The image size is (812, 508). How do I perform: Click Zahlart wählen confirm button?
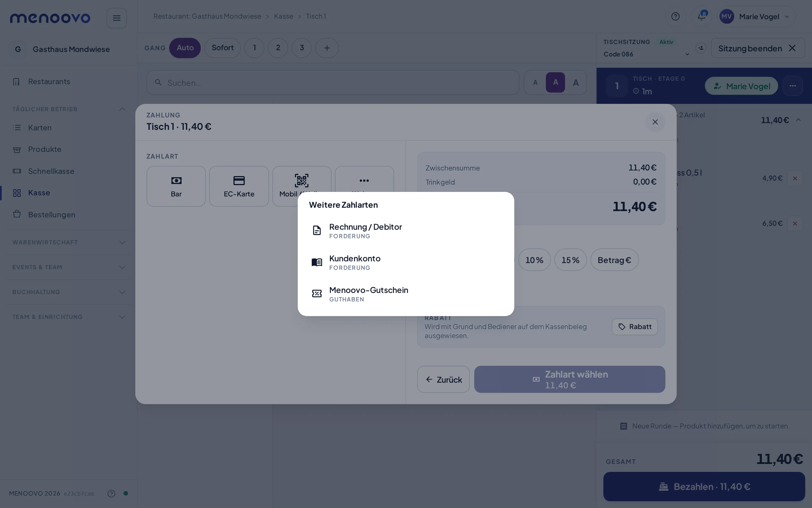pyautogui.click(x=570, y=379)
